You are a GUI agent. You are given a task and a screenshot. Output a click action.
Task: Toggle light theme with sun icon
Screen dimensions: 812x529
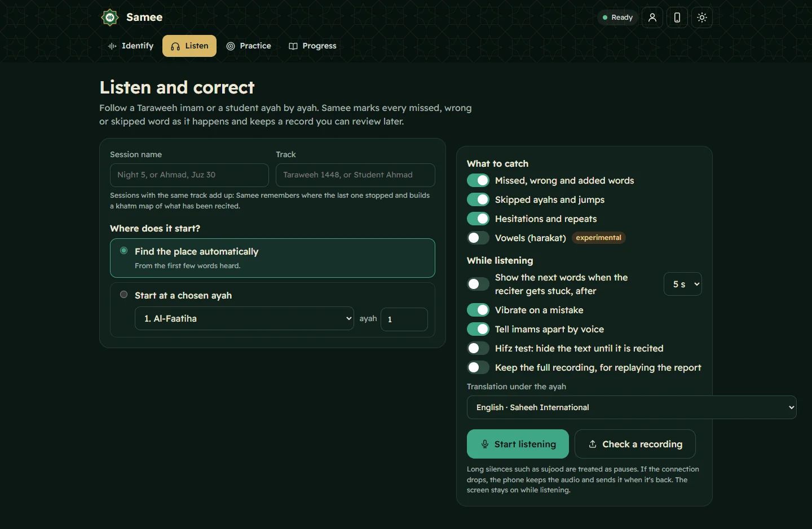click(x=702, y=17)
